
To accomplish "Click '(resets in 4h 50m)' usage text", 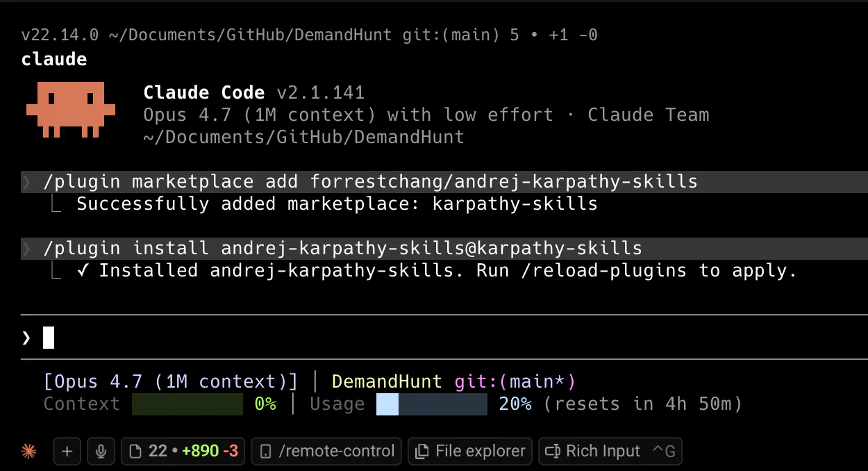I will (643, 404).
